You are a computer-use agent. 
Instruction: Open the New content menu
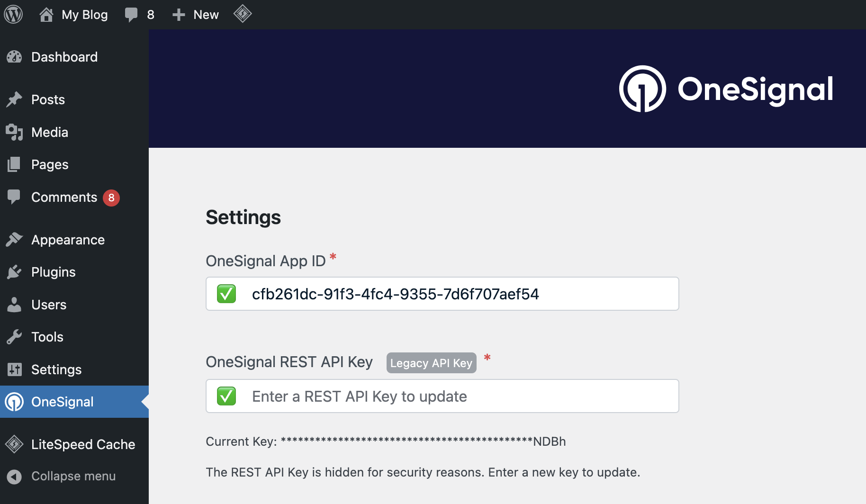point(206,15)
